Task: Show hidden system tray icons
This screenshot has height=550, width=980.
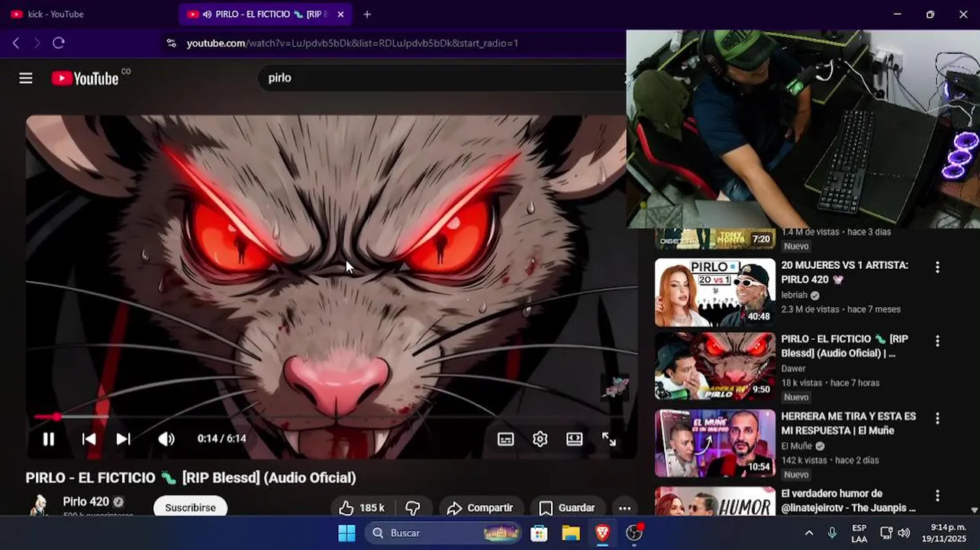Action: click(x=808, y=533)
